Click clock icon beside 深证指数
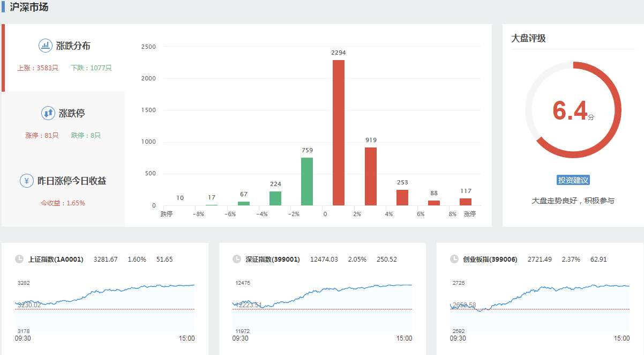 pyautogui.click(x=237, y=259)
